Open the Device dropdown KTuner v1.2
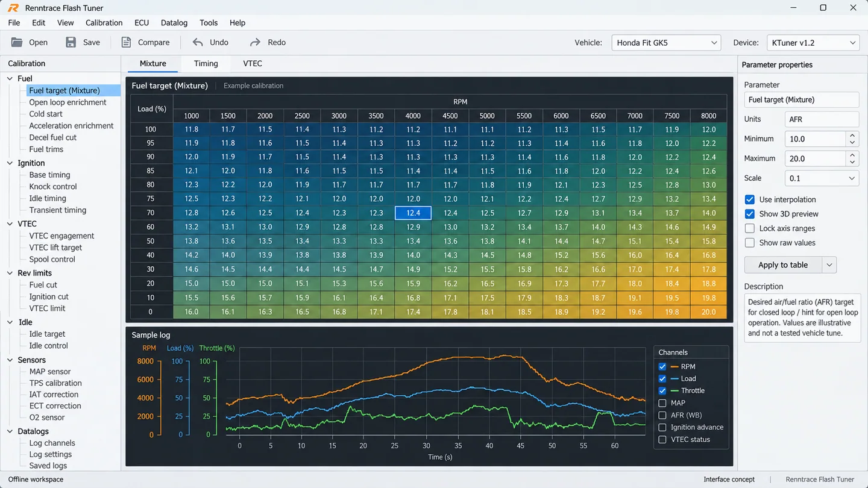 click(x=813, y=43)
